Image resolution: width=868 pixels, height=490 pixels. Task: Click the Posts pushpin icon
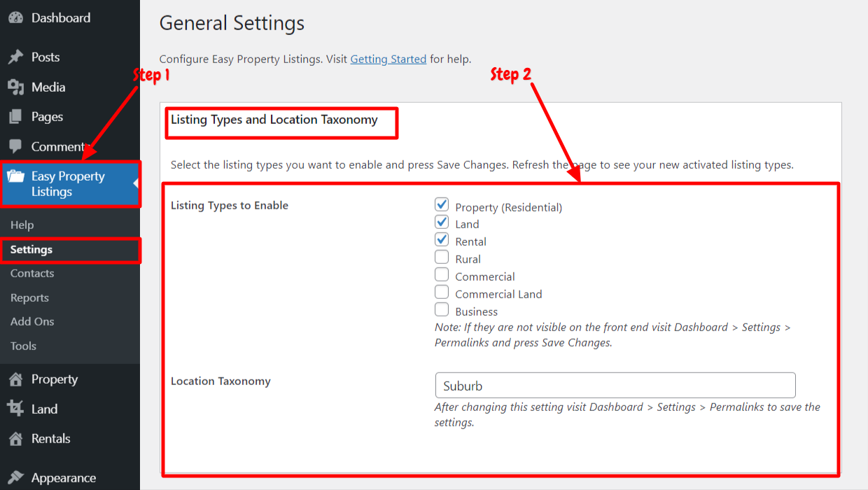tap(15, 57)
